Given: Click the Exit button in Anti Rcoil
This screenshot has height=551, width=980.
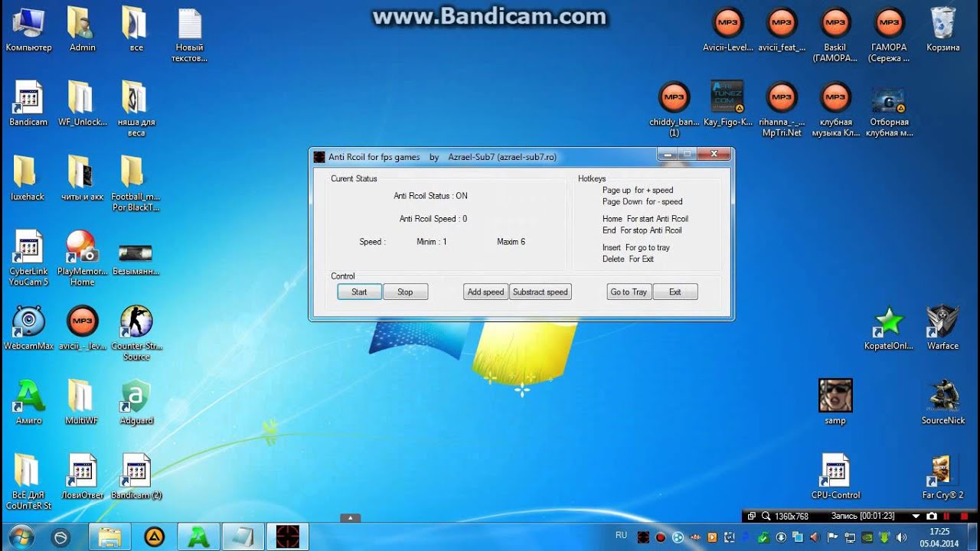Looking at the screenshot, I should (x=675, y=292).
